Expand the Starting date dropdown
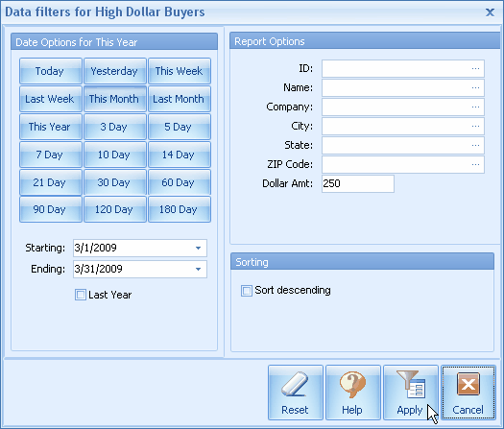504x429 pixels. tap(199, 248)
